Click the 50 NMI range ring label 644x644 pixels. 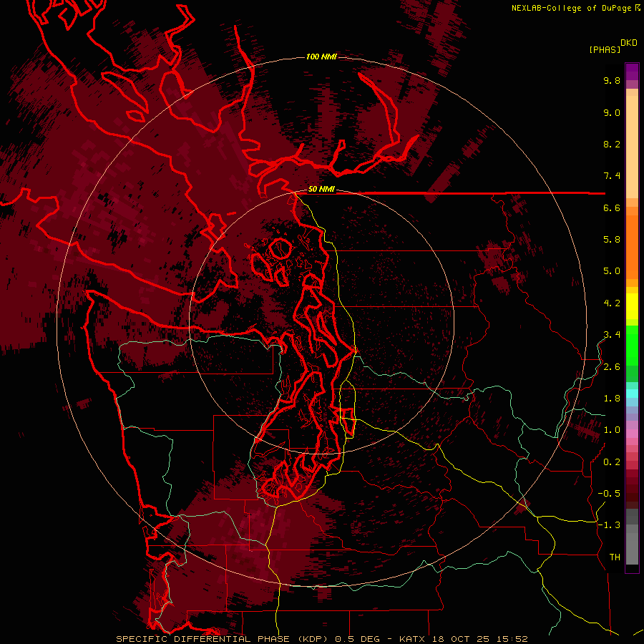[x=321, y=190]
